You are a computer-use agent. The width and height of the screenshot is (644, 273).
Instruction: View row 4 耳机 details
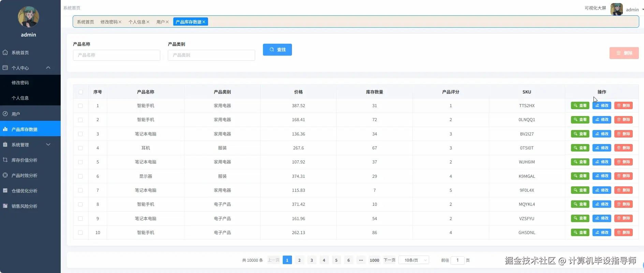pyautogui.click(x=580, y=148)
